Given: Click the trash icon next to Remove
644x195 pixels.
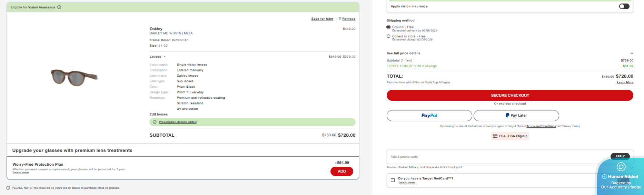Looking at the screenshot, I should pyautogui.click(x=340, y=19).
